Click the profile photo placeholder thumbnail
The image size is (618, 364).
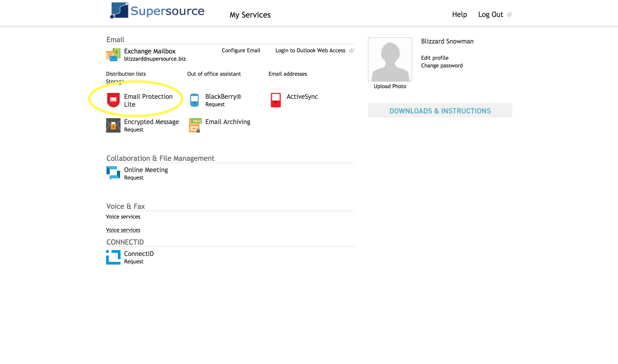pyautogui.click(x=390, y=60)
